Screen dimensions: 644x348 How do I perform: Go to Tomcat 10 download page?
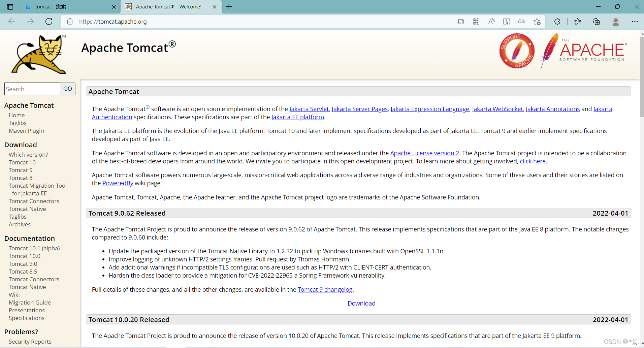click(22, 162)
